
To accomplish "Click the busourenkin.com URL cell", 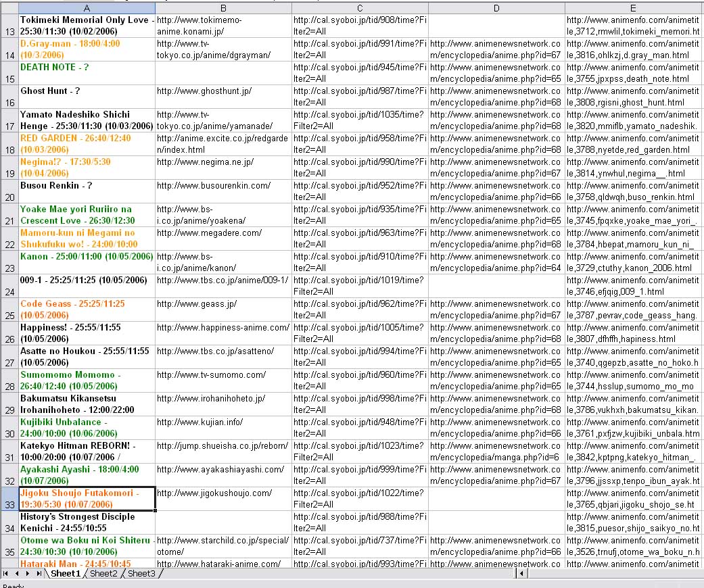I will [223, 191].
